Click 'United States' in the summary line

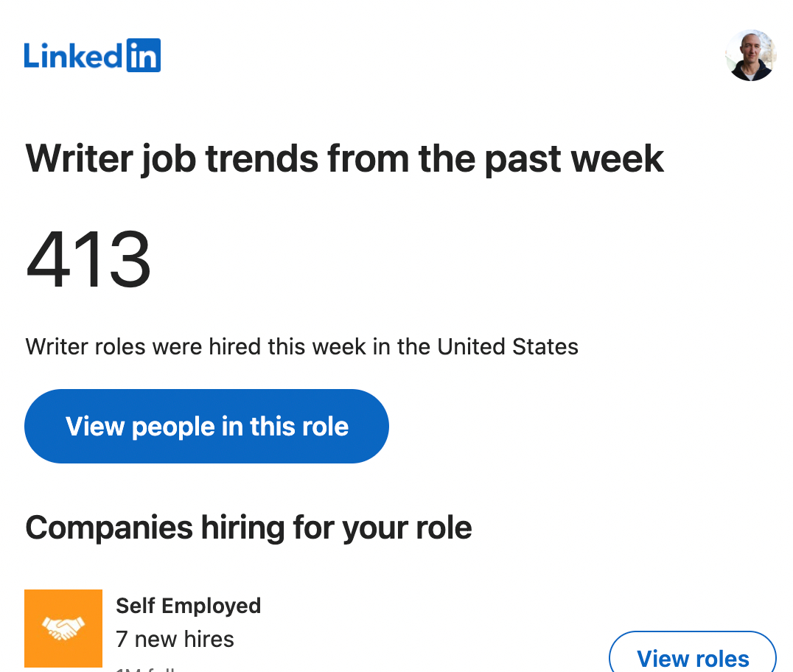point(508,346)
